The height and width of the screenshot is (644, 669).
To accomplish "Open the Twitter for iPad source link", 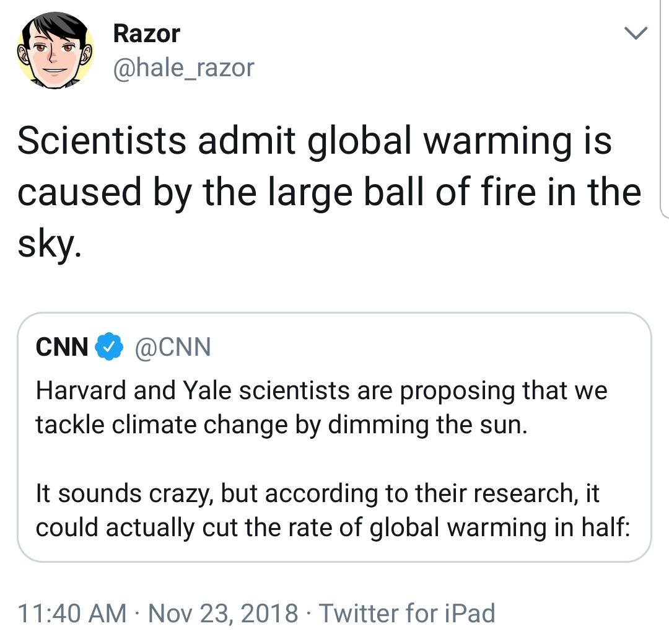I will [407, 613].
